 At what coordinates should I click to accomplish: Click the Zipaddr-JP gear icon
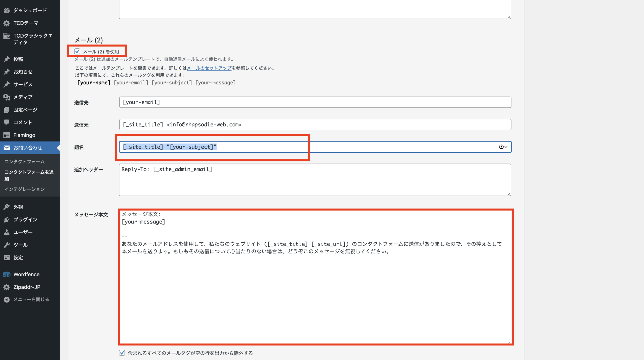(7, 287)
